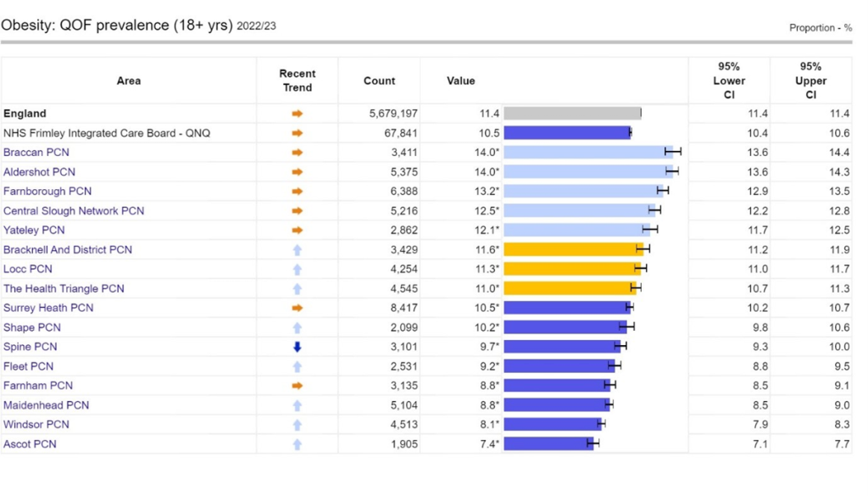The height and width of the screenshot is (496, 868).
Task: Click Farnborough PCN orange trend arrow
Action: tap(298, 191)
